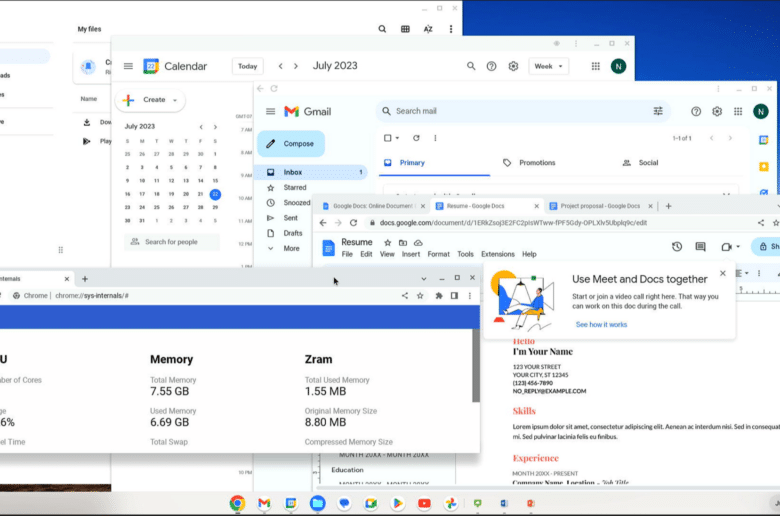
Task: Open Gmail settings gear
Action: [x=717, y=111]
